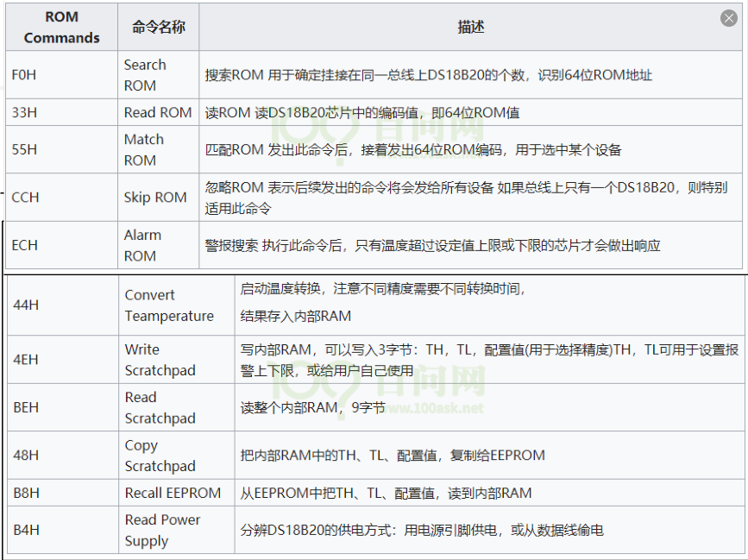Click the 描述 column header

tap(470, 27)
